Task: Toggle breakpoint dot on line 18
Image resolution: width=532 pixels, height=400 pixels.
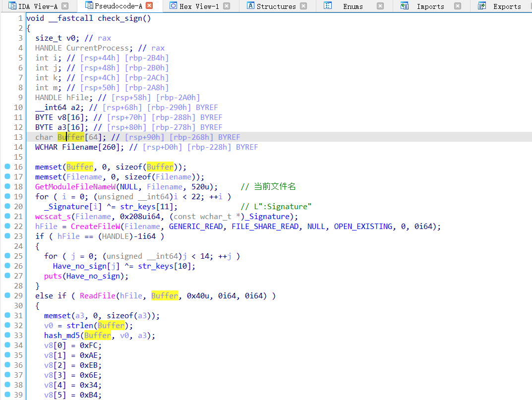Action: pyautogui.click(x=7, y=186)
